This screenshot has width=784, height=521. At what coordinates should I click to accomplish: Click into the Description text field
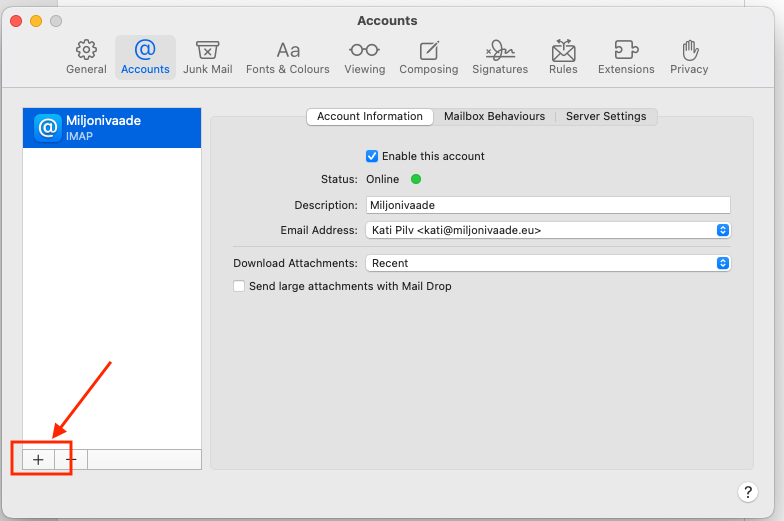548,205
